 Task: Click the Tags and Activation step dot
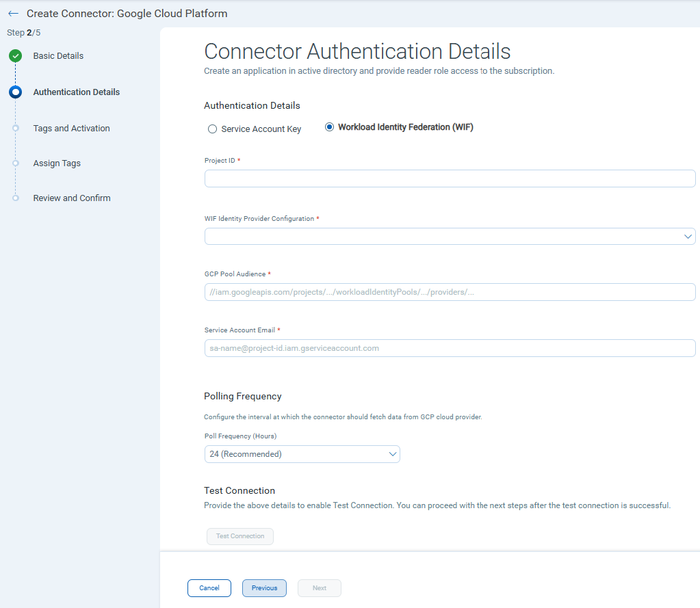(16, 128)
